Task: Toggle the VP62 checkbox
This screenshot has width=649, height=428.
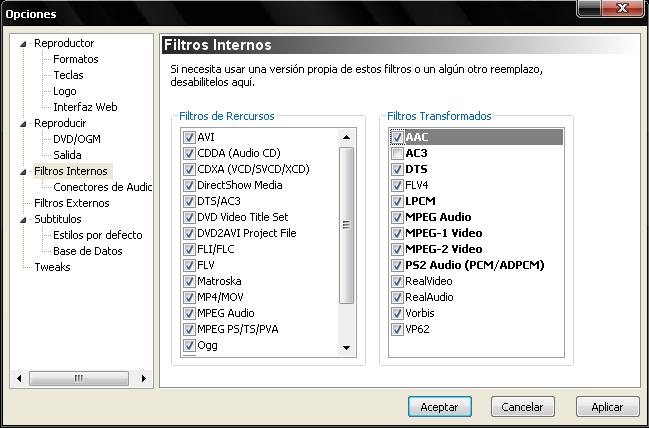Action: click(x=397, y=329)
